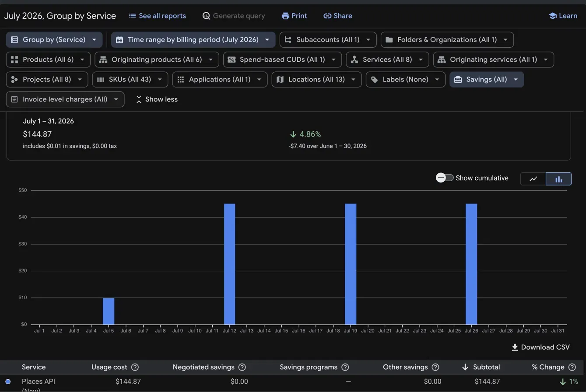
Task: Open Invoice level charges (All) filter
Action: tap(65, 99)
